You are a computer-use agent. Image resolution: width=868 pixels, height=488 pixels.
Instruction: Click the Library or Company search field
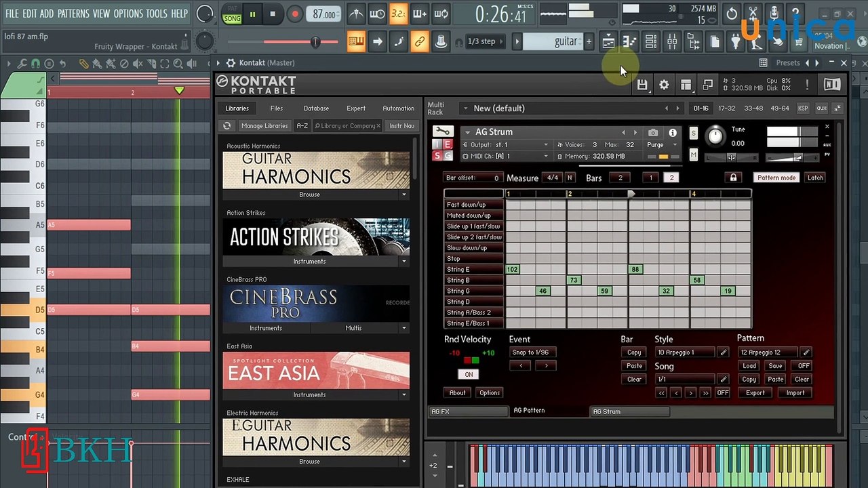tap(347, 126)
